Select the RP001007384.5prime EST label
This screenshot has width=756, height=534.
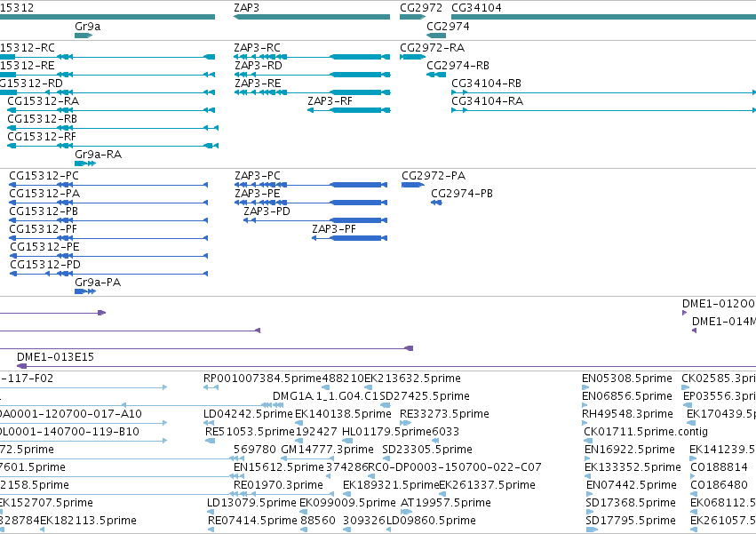(x=262, y=379)
